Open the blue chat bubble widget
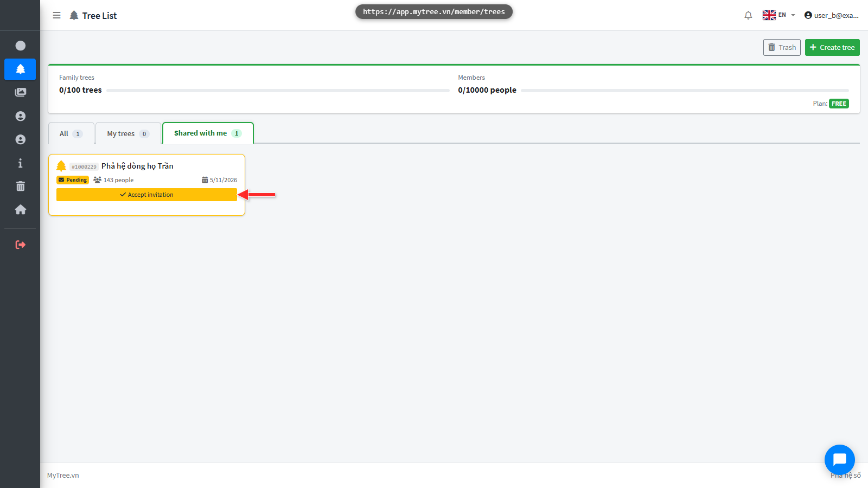 pyautogui.click(x=840, y=460)
